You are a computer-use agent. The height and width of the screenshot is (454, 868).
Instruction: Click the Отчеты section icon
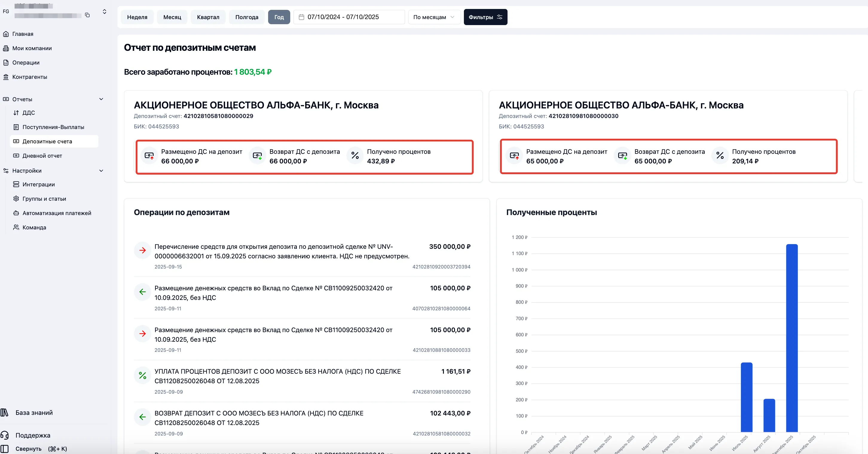click(6, 99)
